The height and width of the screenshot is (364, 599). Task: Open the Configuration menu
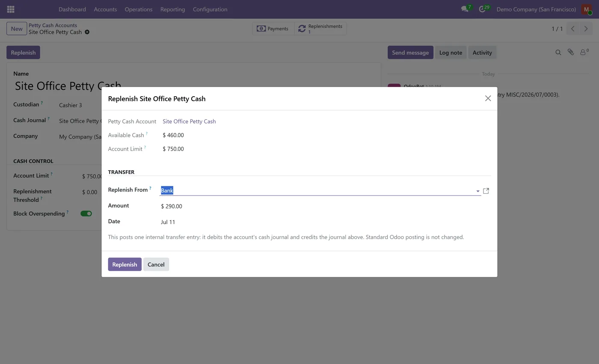coord(210,9)
